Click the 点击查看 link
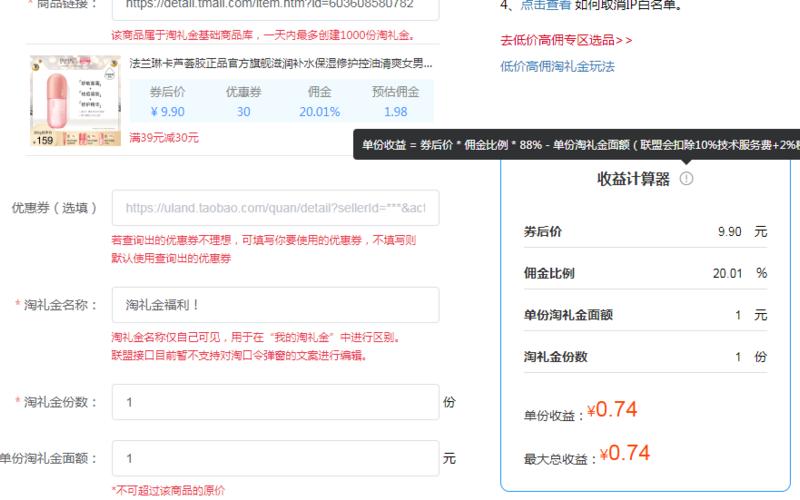Screen dimensions: 800x500 [545, 5]
